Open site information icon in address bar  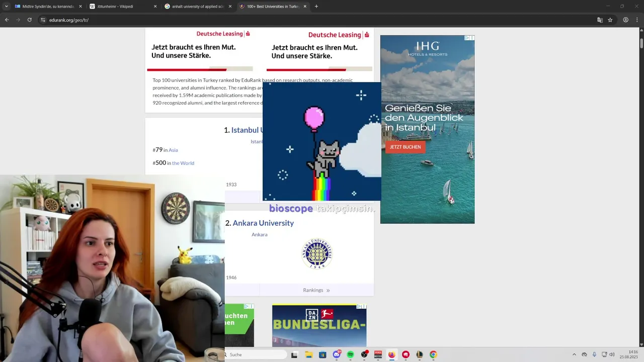pyautogui.click(x=43, y=20)
